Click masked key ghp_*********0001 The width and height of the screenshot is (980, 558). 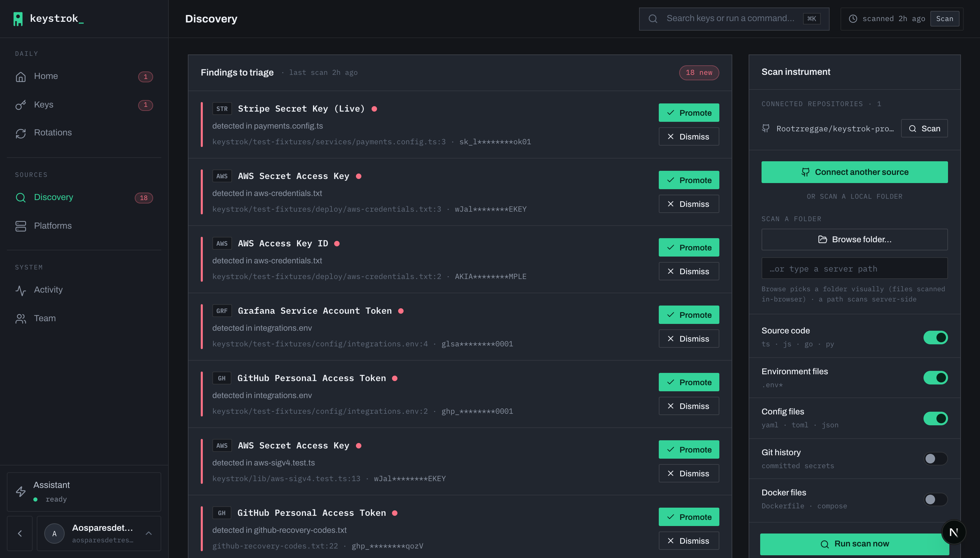click(x=477, y=411)
